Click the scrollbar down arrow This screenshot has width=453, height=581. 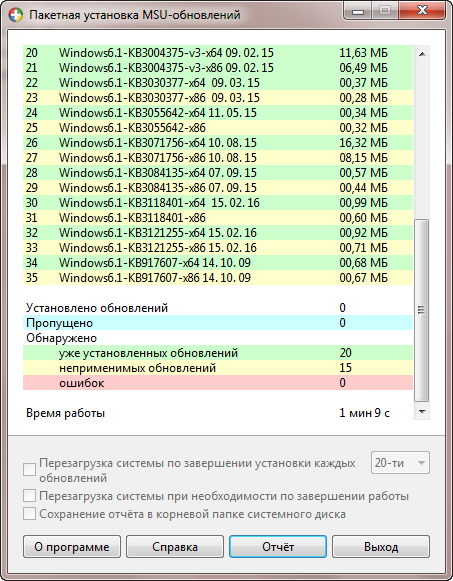(422, 412)
